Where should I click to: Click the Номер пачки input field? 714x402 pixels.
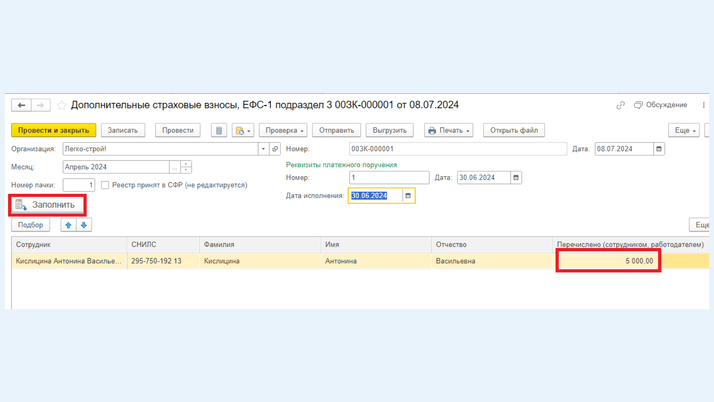tap(78, 185)
